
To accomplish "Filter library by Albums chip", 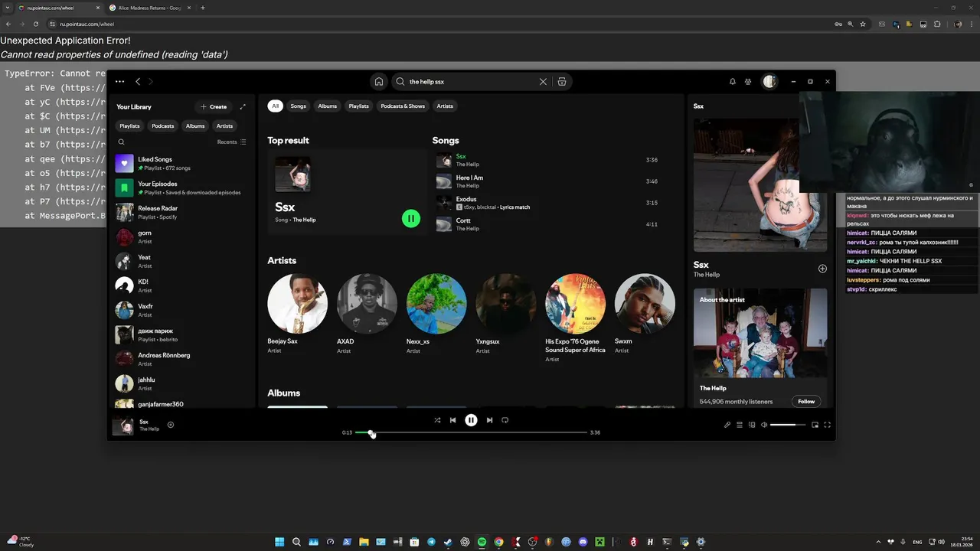I will coord(195,126).
